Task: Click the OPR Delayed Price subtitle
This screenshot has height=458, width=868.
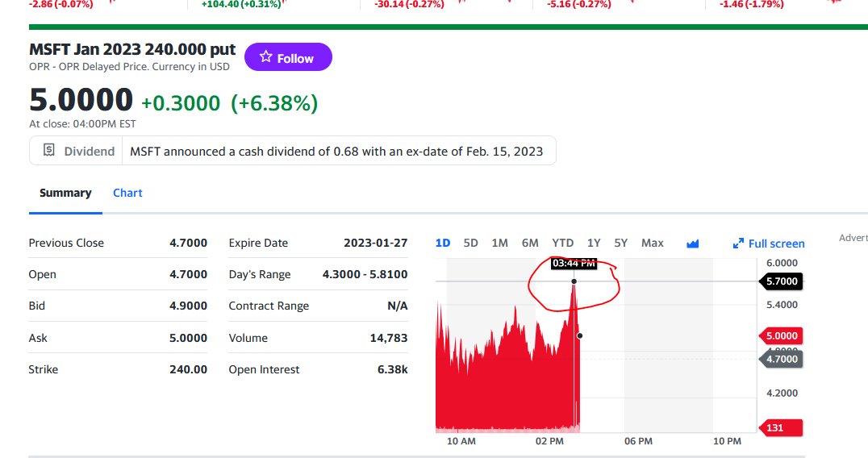Action: pos(129,66)
